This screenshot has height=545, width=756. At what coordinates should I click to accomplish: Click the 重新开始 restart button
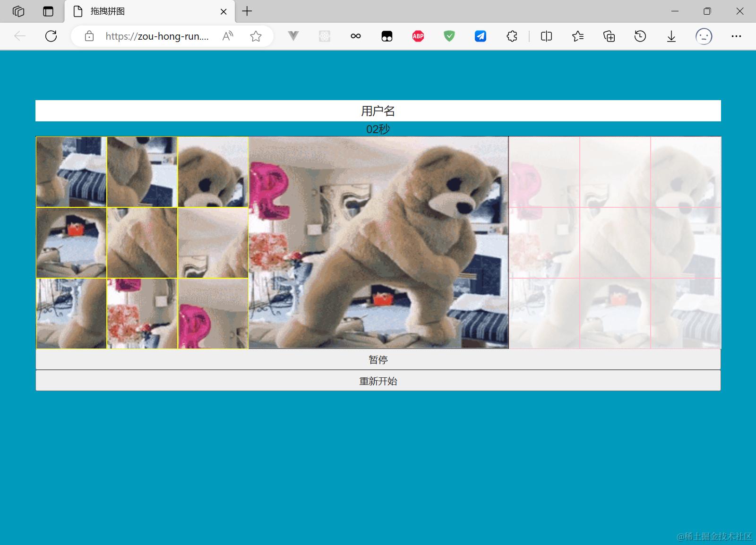click(x=378, y=381)
